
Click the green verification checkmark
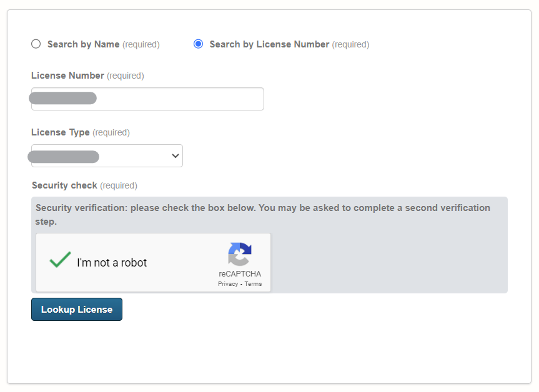[x=59, y=260]
